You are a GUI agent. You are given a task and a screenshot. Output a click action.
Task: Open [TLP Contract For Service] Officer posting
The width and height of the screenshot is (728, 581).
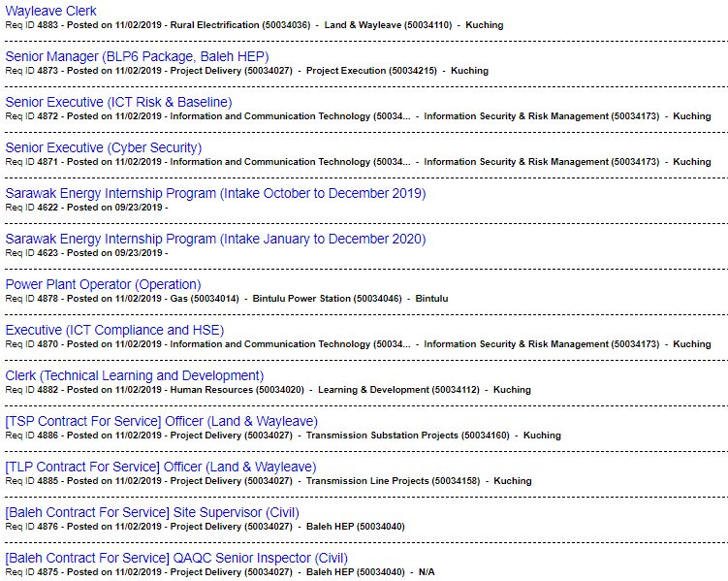(161, 467)
